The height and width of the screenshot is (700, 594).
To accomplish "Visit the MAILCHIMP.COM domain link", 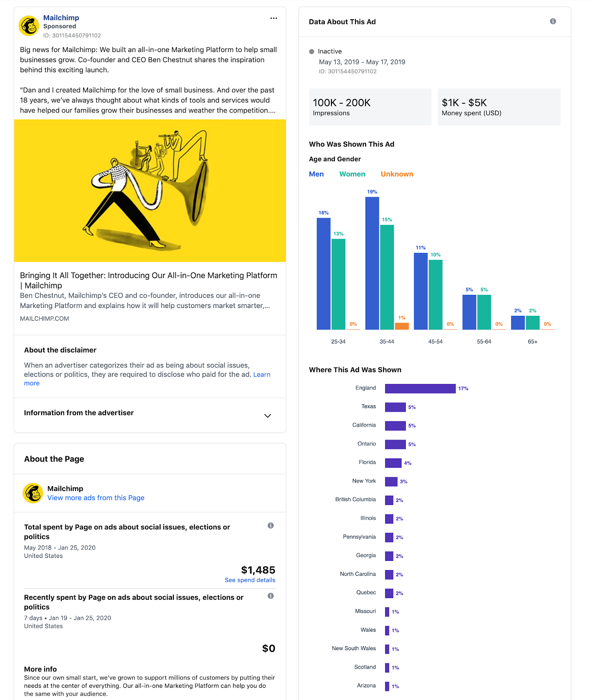I will pos(44,318).
